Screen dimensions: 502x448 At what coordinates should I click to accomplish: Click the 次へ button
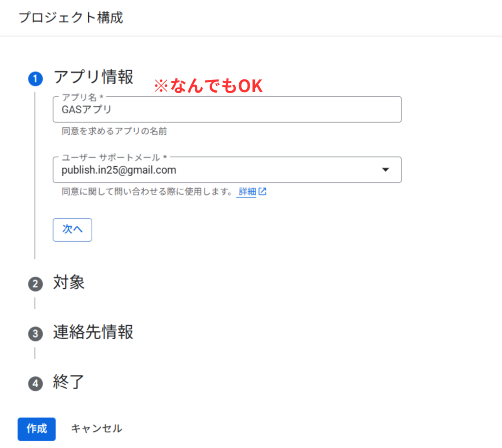(x=73, y=230)
